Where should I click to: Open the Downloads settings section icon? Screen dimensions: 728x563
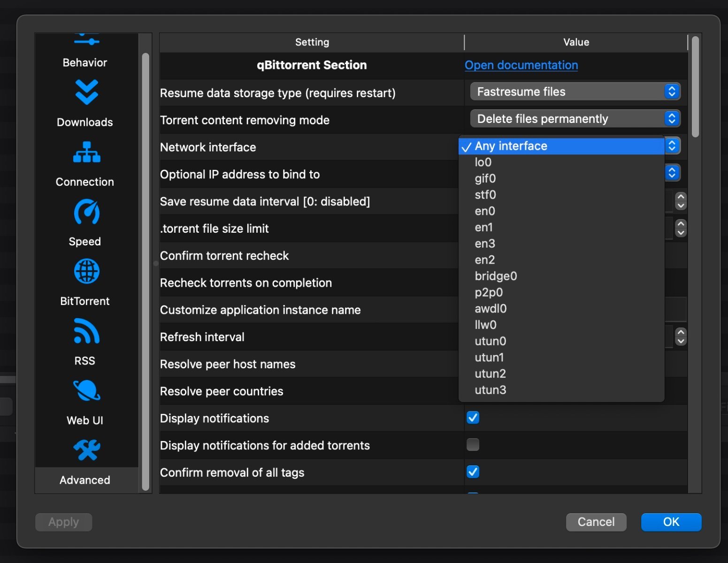[86, 92]
